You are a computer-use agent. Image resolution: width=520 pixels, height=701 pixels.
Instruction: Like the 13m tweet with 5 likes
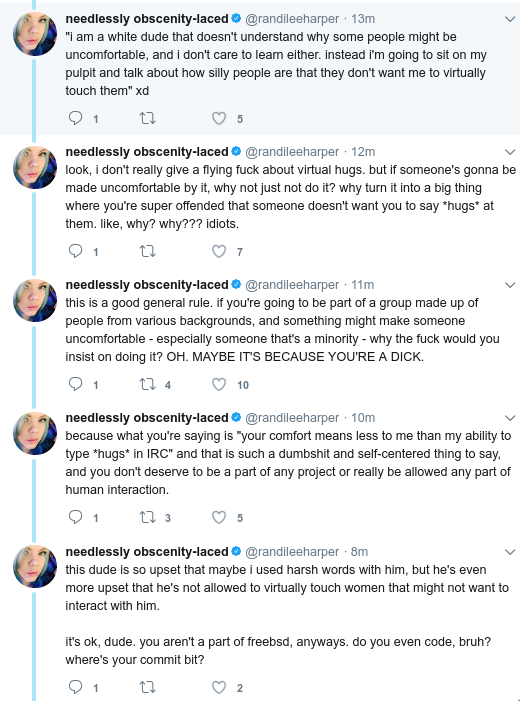click(x=219, y=118)
